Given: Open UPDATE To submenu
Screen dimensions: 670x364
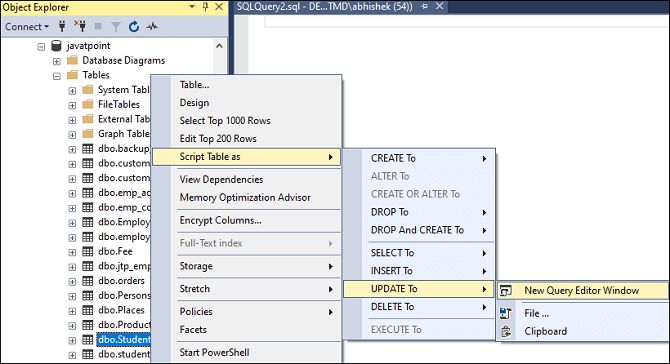Looking at the screenshot, I should pyautogui.click(x=419, y=289).
